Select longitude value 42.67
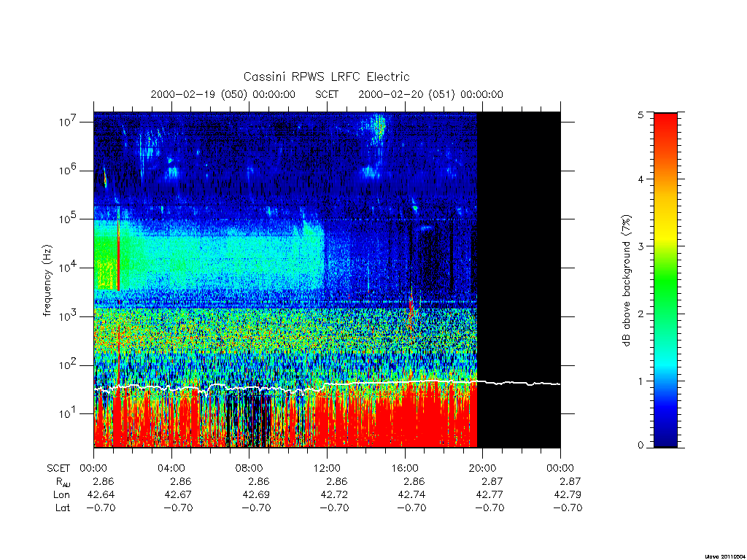Screen dimensions: 747x560 178,495
